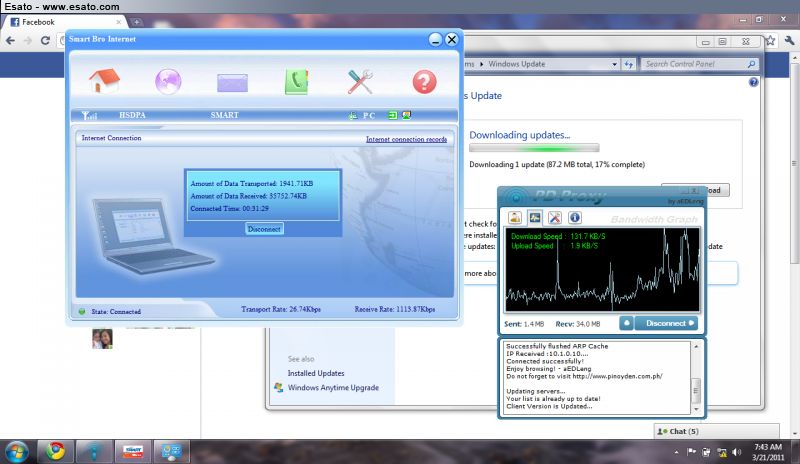This screenshot has height=464, width=800.
Task: Open the taskbar clock showing 7:43 AM
Action: tap(768, 452)
